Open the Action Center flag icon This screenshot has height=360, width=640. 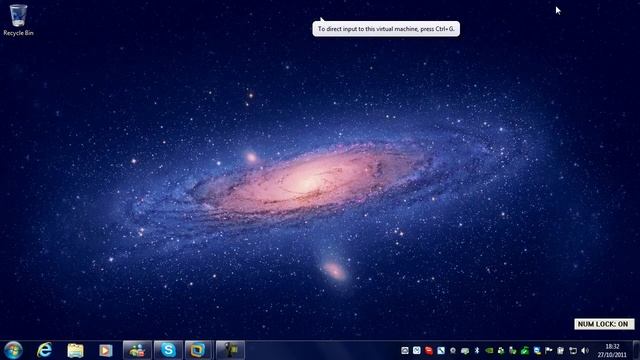click(x=549, y=351)
